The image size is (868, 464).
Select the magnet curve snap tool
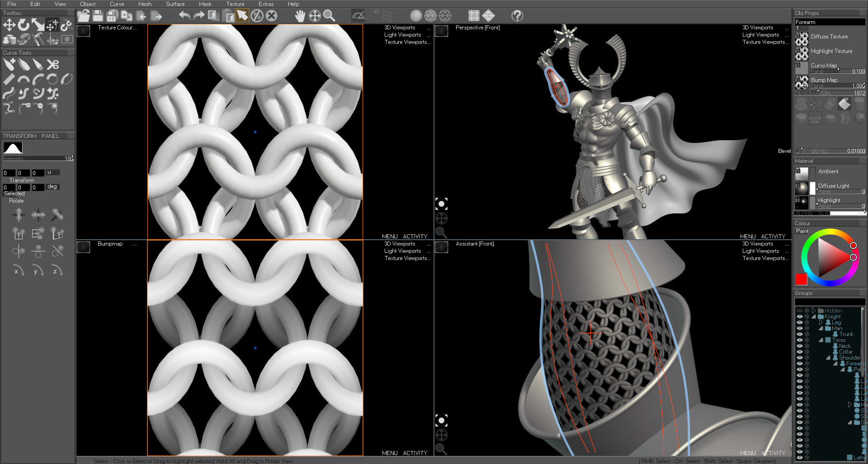[39, 93]
